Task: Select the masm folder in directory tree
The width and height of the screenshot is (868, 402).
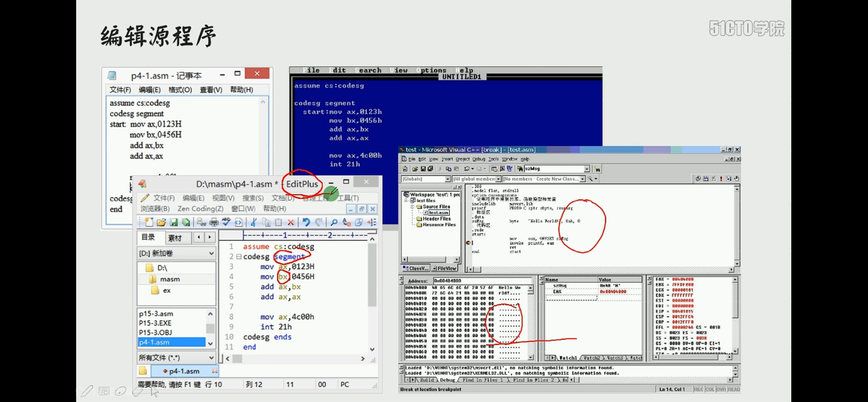Action: pos(169,279)
